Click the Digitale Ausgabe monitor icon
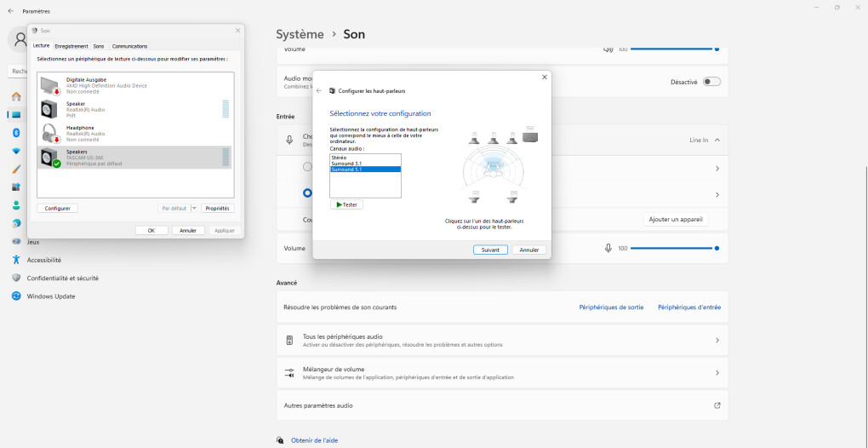The image size is (868, 448). (50, 85)
